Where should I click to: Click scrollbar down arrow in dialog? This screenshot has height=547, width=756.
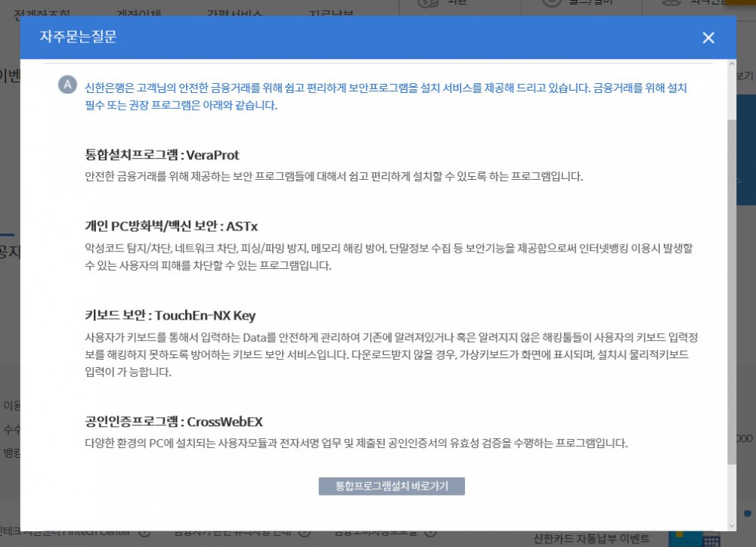coord(732,526)
